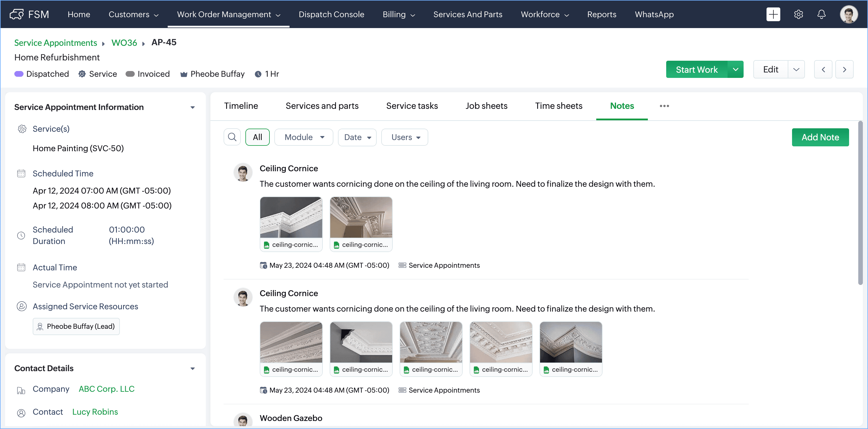
Task: Click the notifications bell icon
Action: 822,14
